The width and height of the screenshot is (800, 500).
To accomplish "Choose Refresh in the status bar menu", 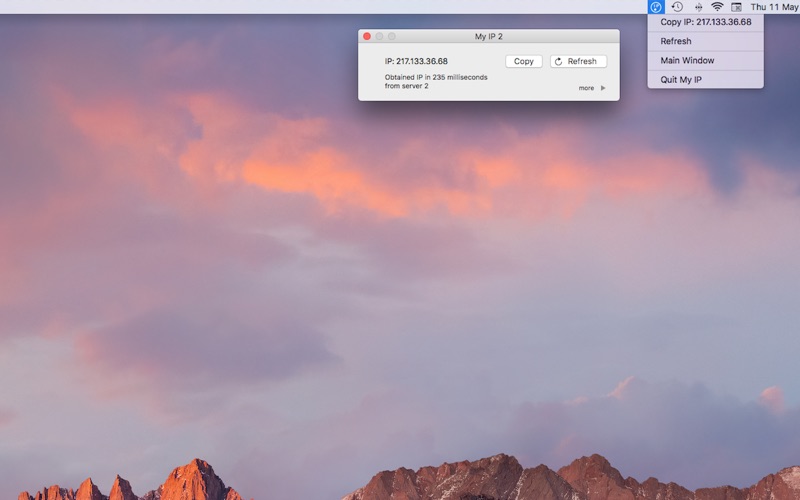I will point(676,41).
